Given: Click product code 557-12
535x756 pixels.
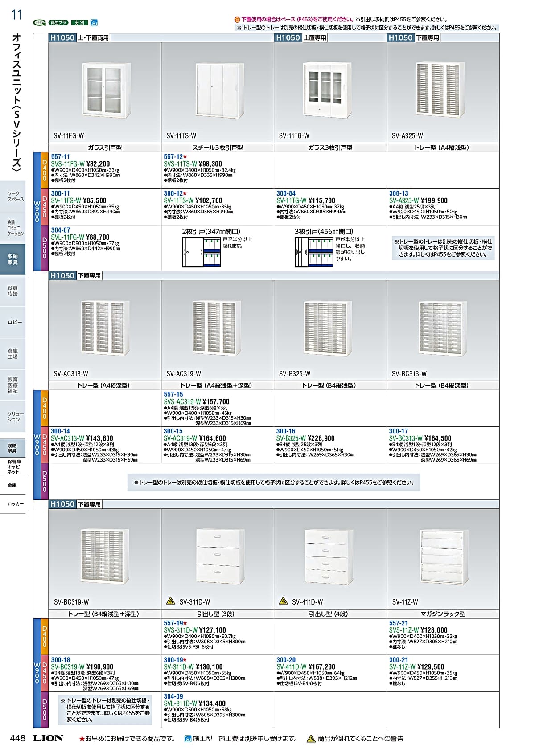Looking at the screenshot, I should (x=173, y=157).
